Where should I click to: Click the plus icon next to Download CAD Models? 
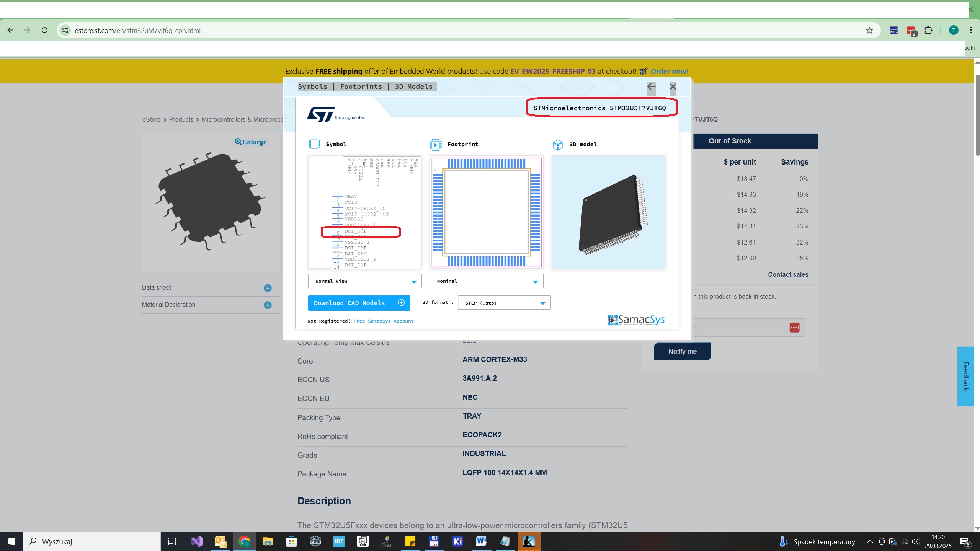tap(401, 303)
